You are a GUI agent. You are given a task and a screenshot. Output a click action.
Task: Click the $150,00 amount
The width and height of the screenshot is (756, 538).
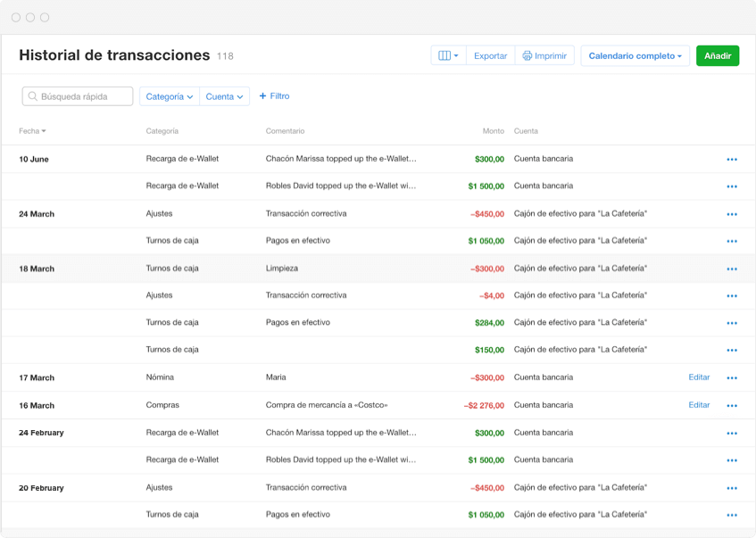489,350
